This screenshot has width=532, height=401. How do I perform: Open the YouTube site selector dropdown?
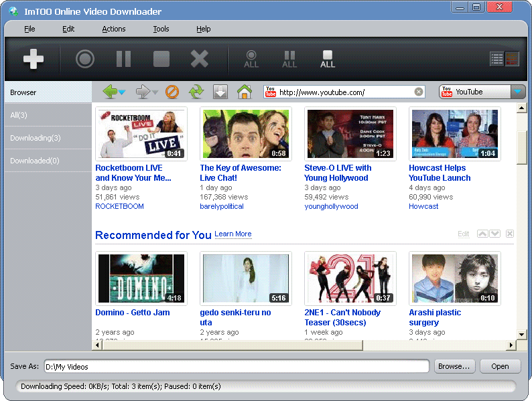point(518,92)
